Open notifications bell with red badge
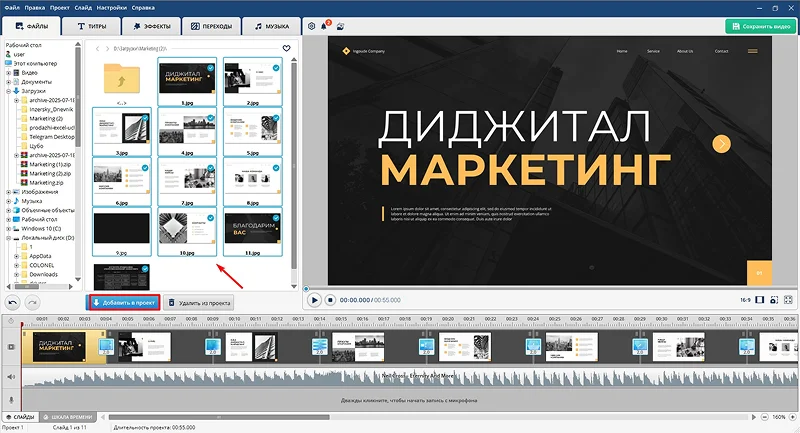The image size is (800, 433). tap(324, 26)
